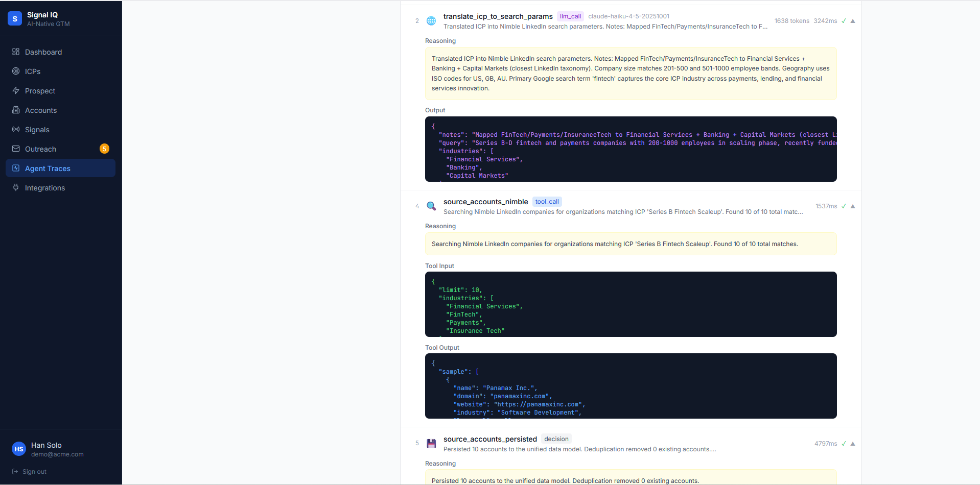
Task: Click the 4797ms duration
Action: point(826,444)
